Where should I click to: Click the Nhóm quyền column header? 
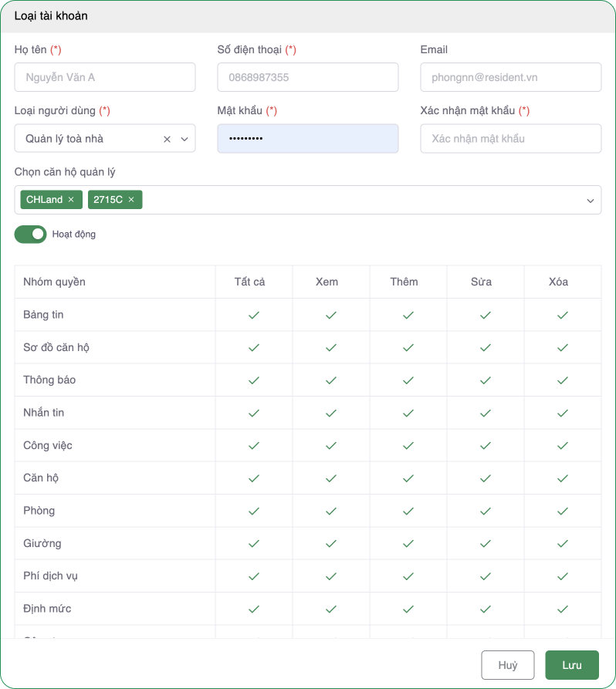point(55,282)
